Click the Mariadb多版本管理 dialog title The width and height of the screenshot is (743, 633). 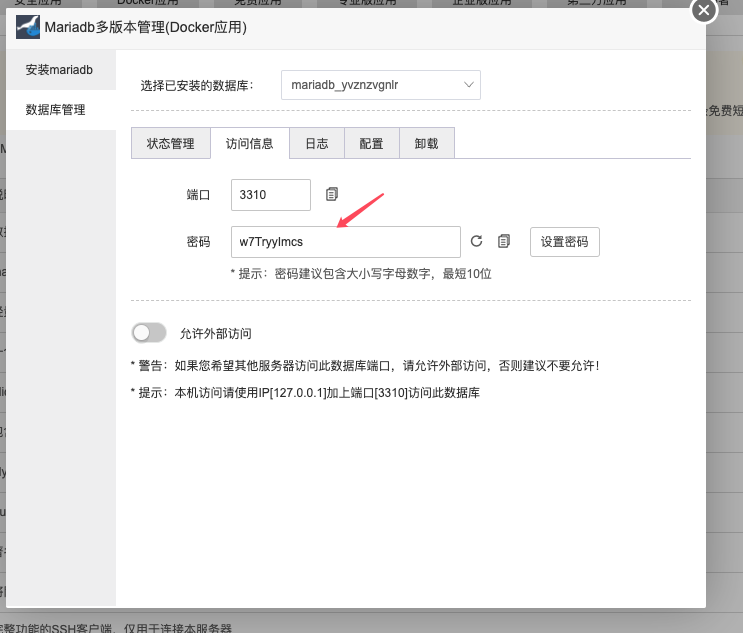pyautogui.click(x=145, y=27)
